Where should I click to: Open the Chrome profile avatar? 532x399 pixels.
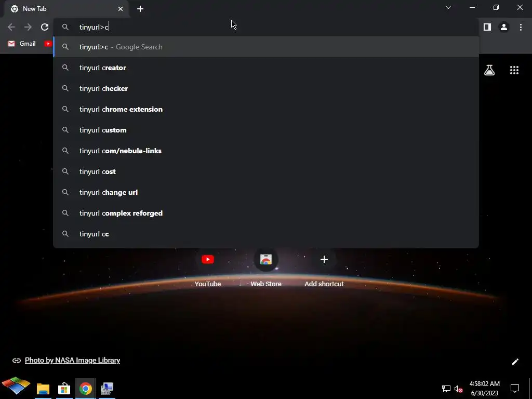pyautogui.click(x=504, y=27)
